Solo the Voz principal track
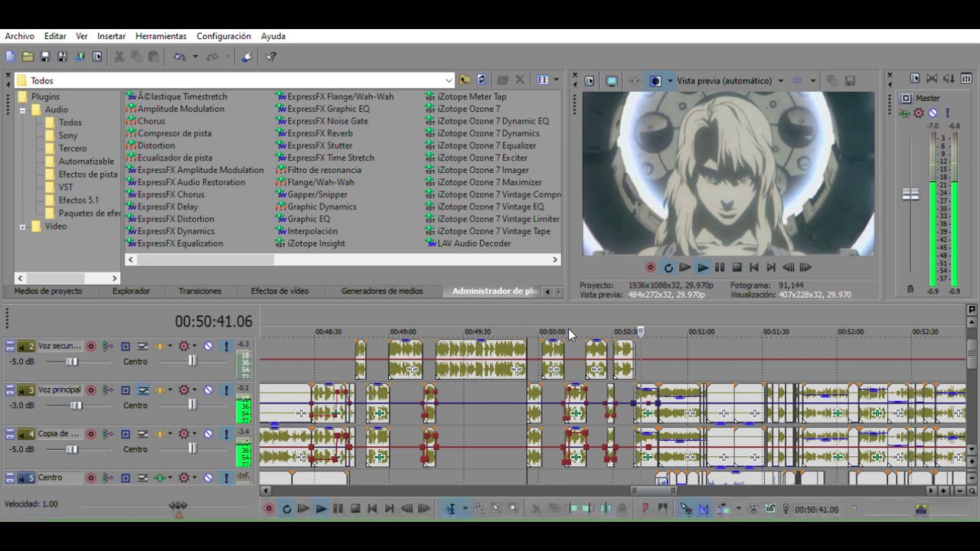Image resolution: width=980 pixels, height=551 pixels. (226, 390)
